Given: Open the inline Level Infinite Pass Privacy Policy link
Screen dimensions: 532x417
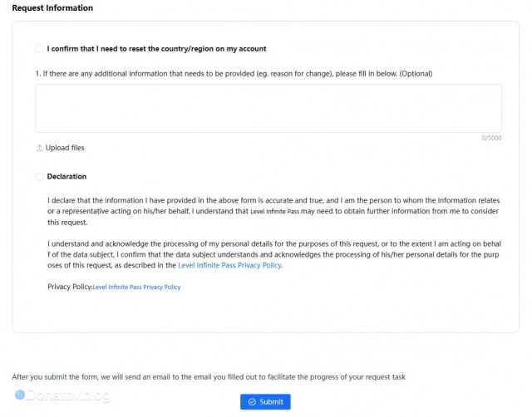Looking at the screenshot, I should [230, 266].
